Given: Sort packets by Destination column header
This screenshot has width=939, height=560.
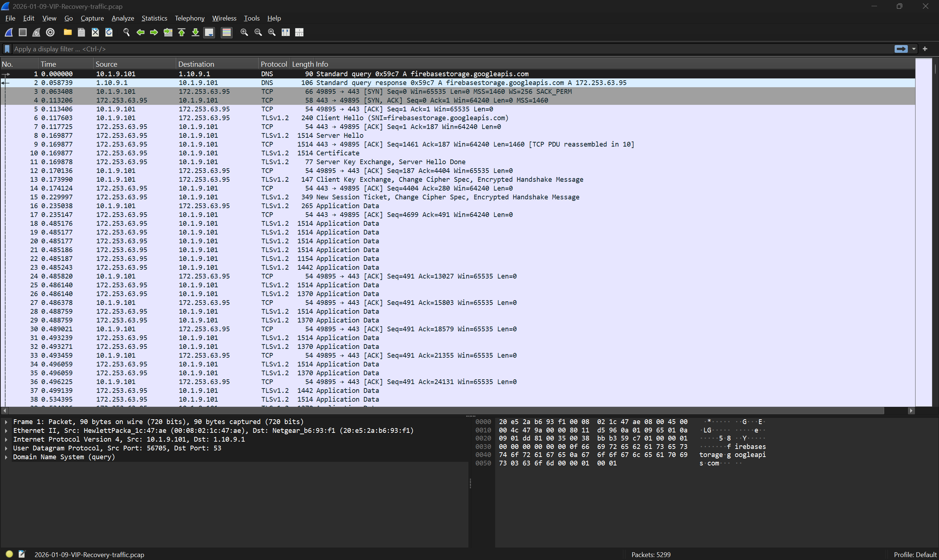Looking at the screenshot, I should coord(218,64).
